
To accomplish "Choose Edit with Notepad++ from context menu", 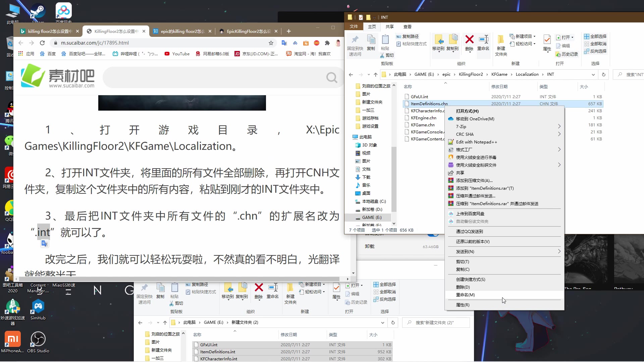I will click(x=476, y=142).
